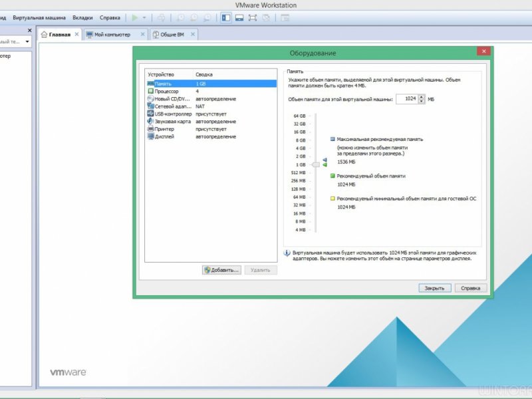Close the Главная tab with its X
532x399 pixels.
pos(76,35)
